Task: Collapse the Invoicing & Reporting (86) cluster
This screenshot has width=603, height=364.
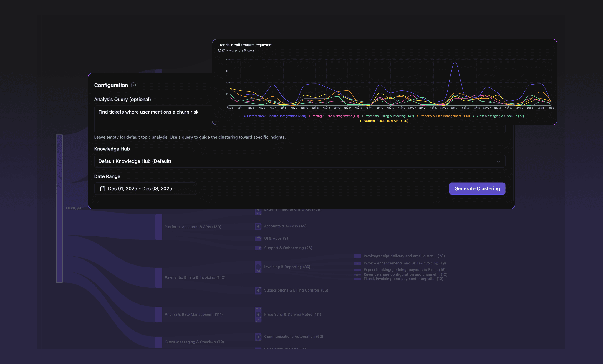Action: point(258,267)
